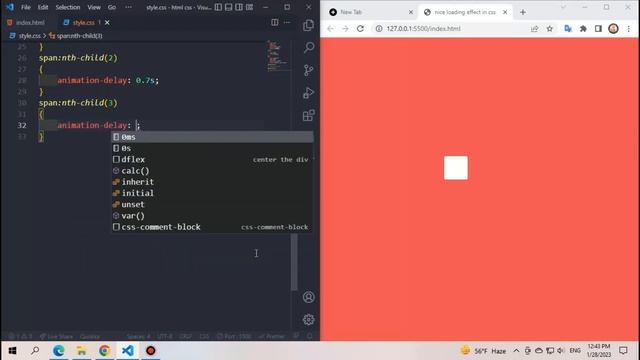Choose the calc() suggestion
This screenshot has height=360, width=640.
pyautogui.click(x=212, y=171)
